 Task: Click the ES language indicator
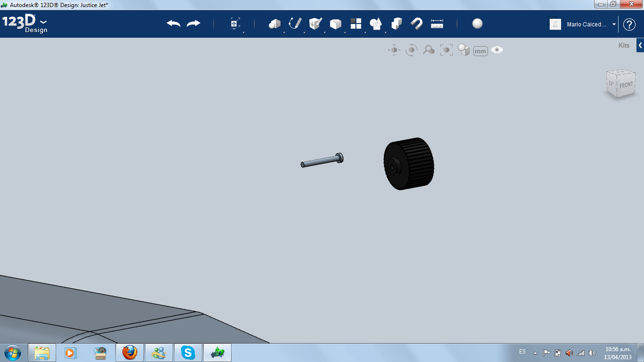[522, 352]
